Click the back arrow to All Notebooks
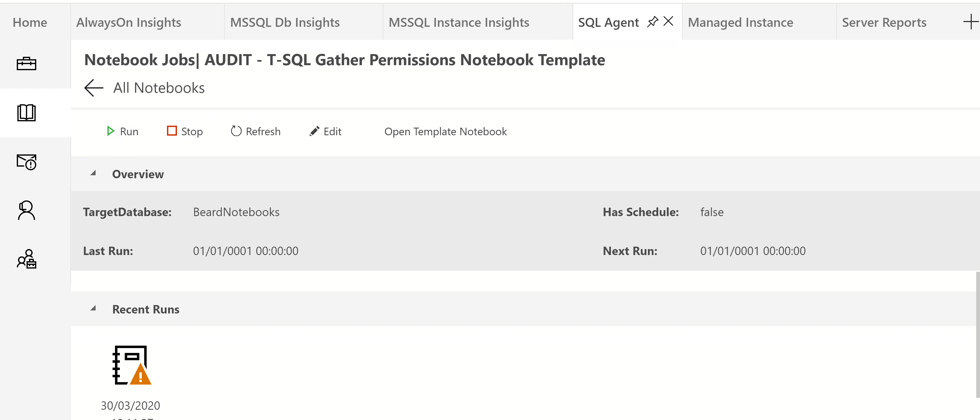Screen dimensions: 980x420 (x=94, y=88)
